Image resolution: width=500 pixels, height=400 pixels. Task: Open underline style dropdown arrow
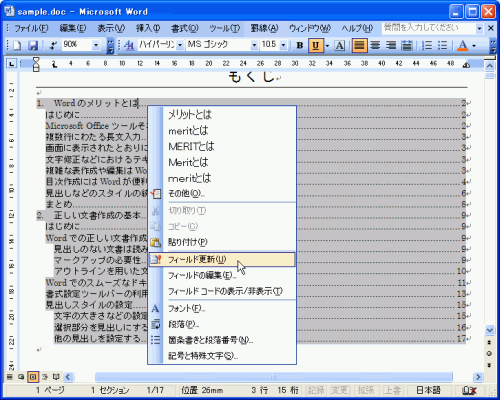pos(327,45)
